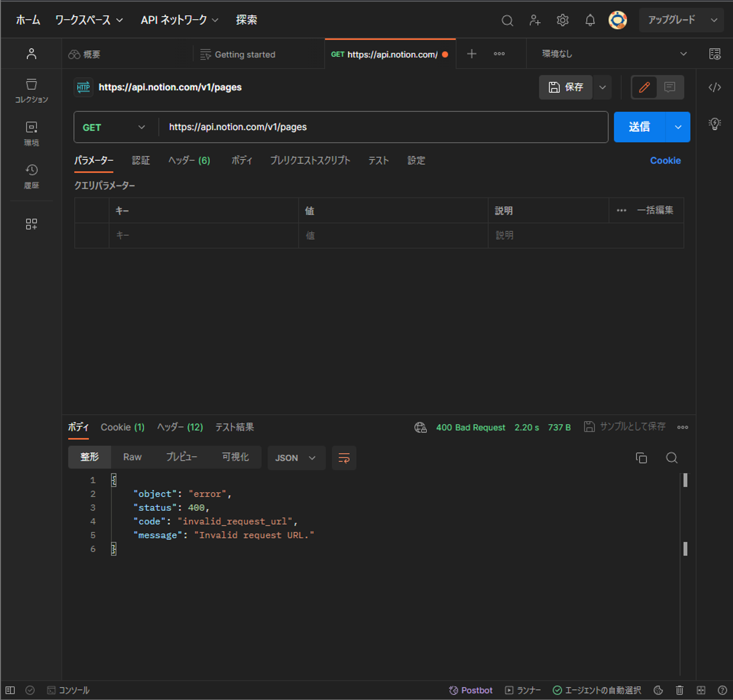Open the コレクション sidebar panel
The image size is (733, 700).
[x=31, y=90]
